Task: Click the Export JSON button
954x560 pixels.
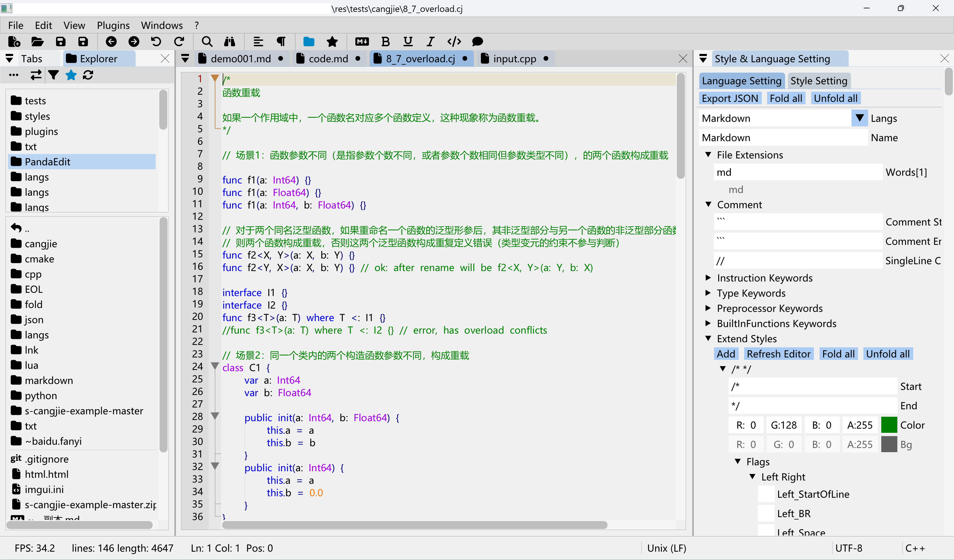Action: 729,98
